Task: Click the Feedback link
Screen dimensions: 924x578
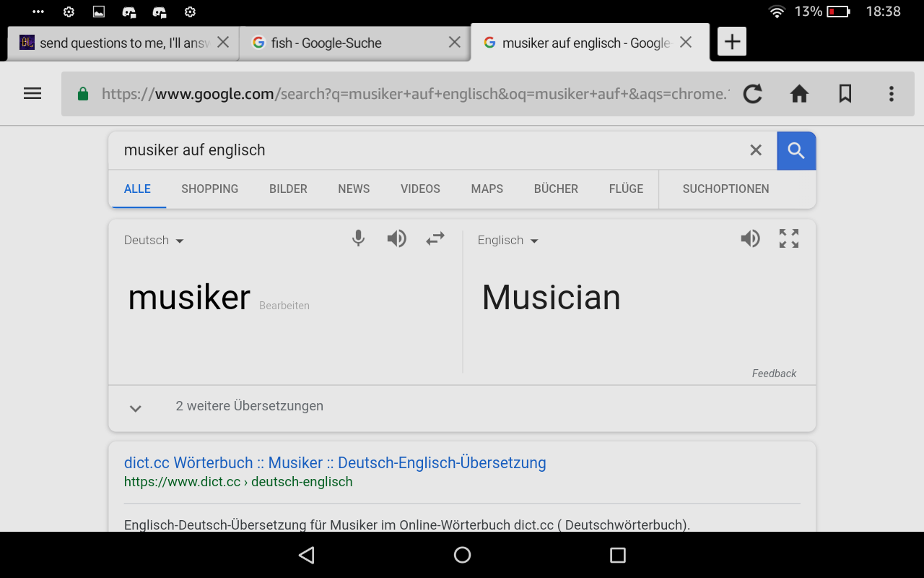Action: click(x=774, y=374)
